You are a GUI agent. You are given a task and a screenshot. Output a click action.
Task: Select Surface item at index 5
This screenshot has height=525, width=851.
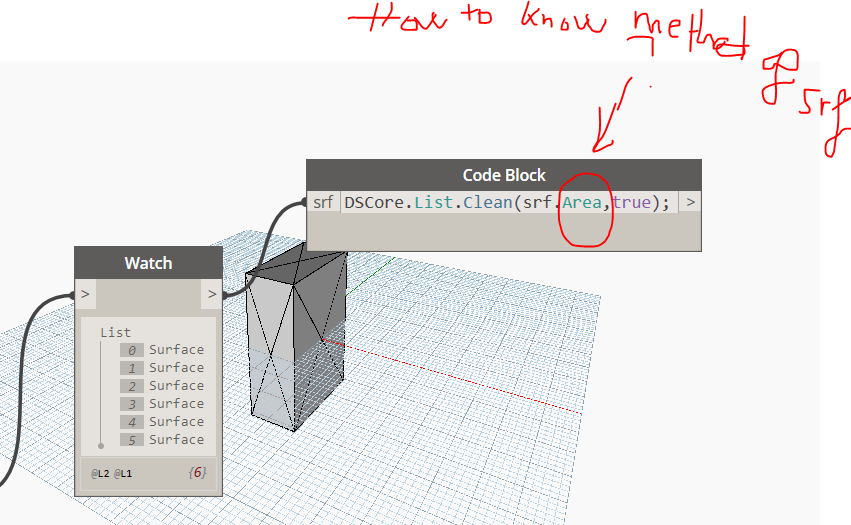(x=162, y=439)
